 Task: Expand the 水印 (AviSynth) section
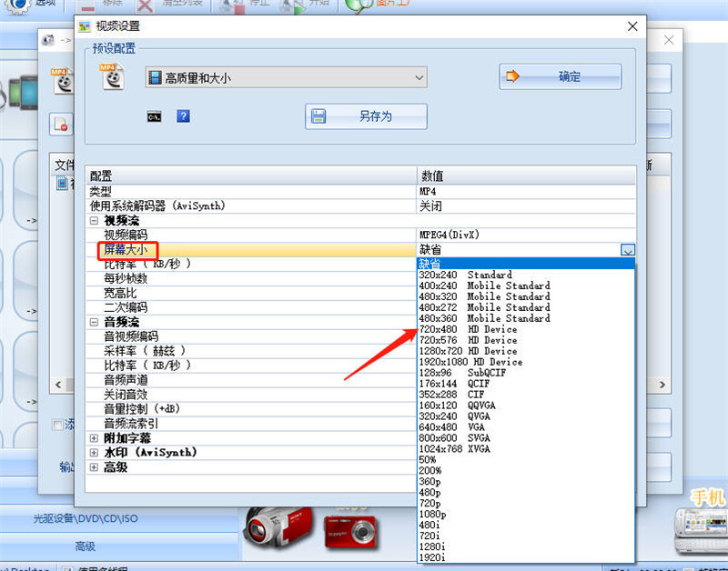click(94, 453)
